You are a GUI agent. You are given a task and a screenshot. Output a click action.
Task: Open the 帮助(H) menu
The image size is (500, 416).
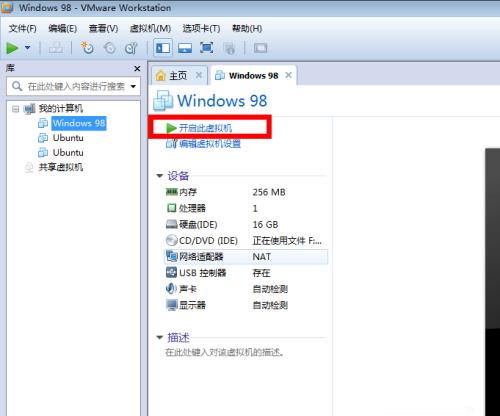[247, 29]
